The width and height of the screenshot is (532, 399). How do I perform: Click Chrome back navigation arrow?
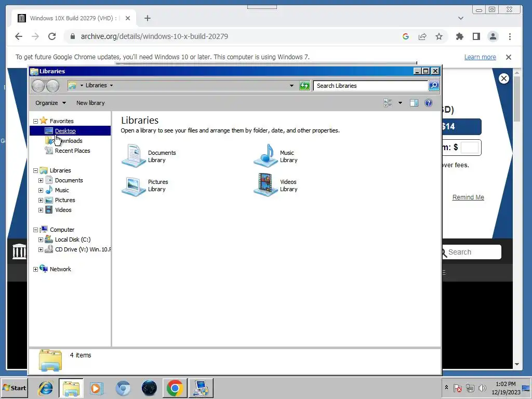[19, 36]
